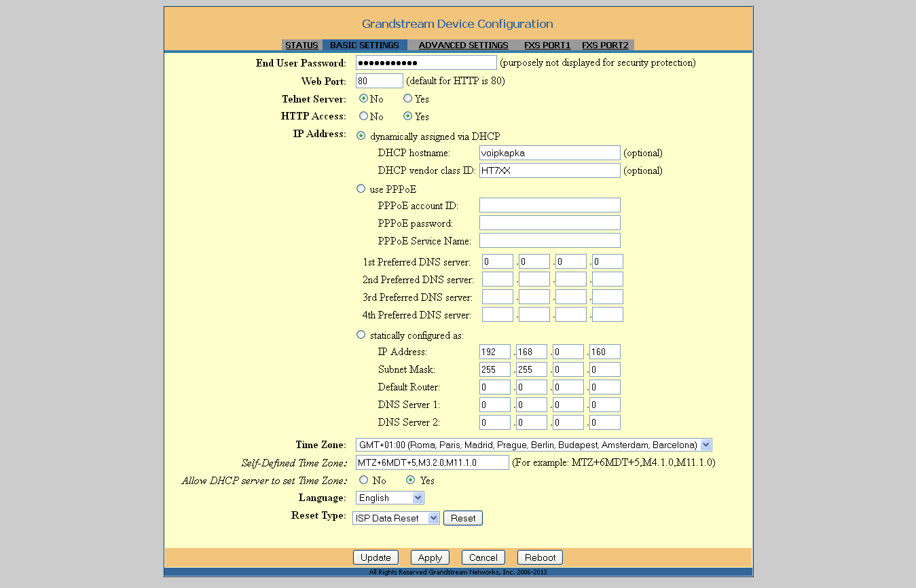Screen dimensions: 916x588
Task: Set HTTP Access to No
Action: (x=364, y=116)
